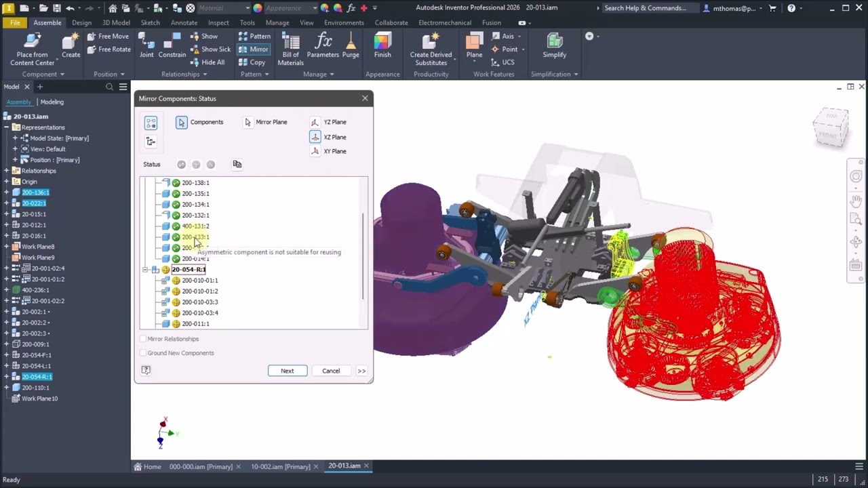Click Create Derived Substitutes

[431, 49]
